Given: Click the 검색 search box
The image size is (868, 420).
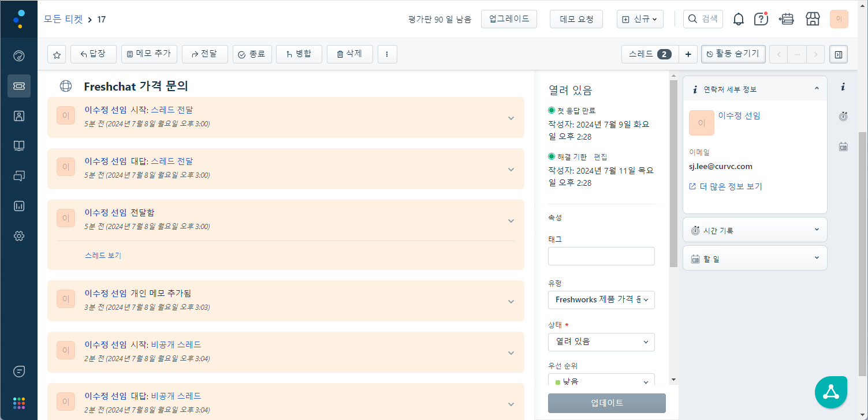Looking at the screenshot, I should [x=703, y=19].
